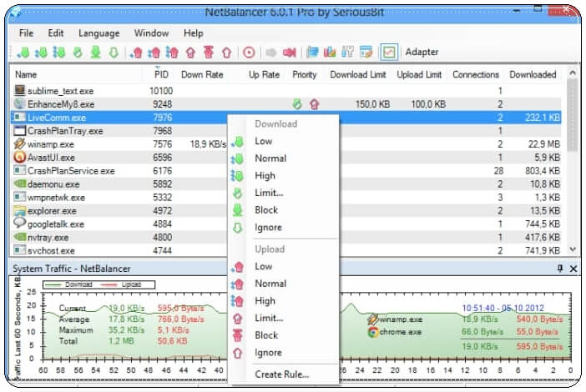This screenshot has height=392, width=586.
Task: Select the CrashPlanService.exe process row
Action: point(285,171)
